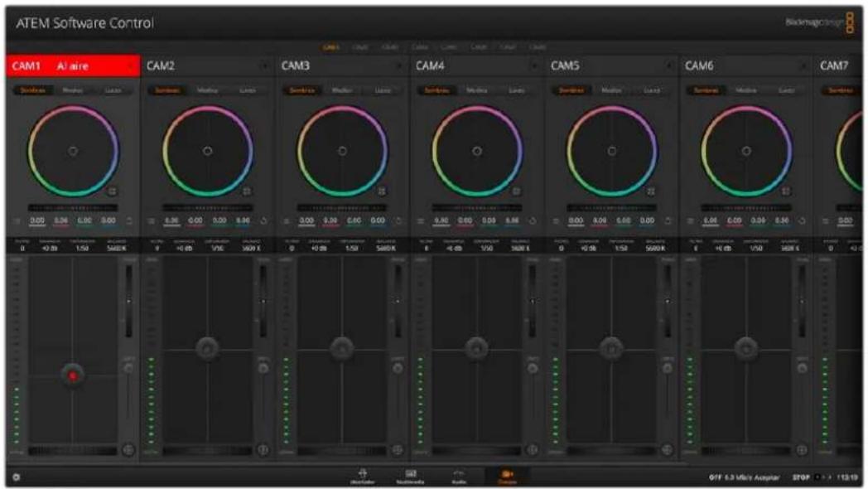Click the Blackmagic Design logo
Viewport: 868px width, 489px height.
819,22
